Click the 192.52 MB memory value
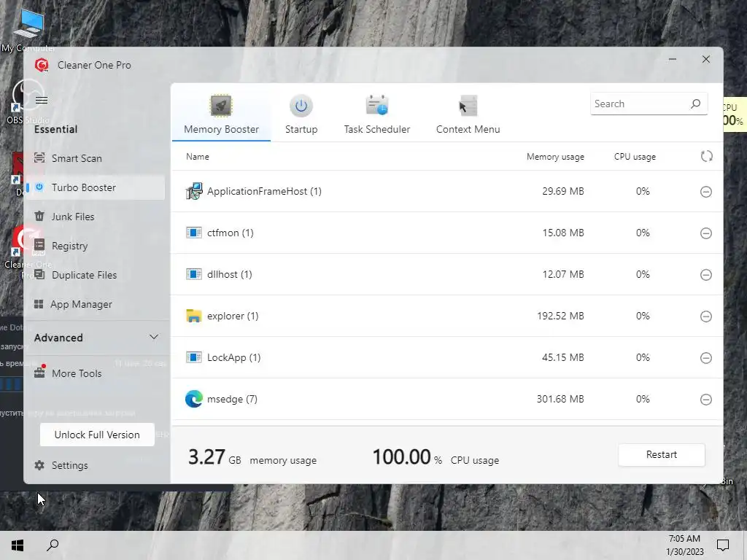The image size is (747, 560). 560,316
